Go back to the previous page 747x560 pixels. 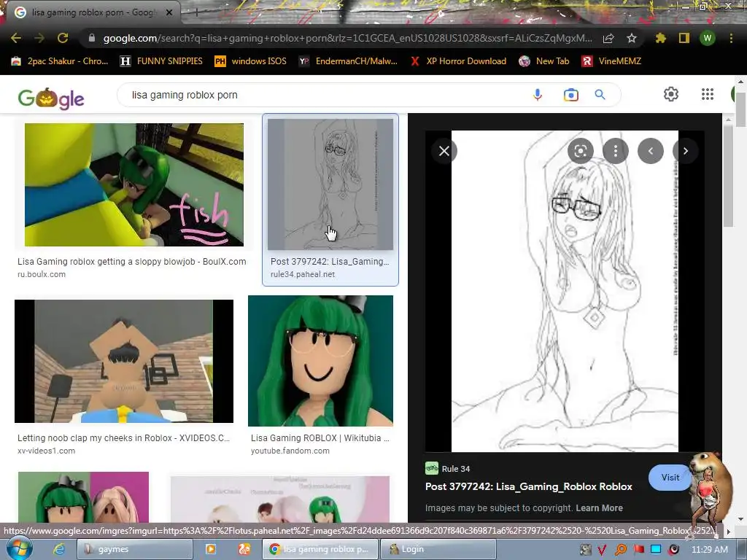(16, 38)
